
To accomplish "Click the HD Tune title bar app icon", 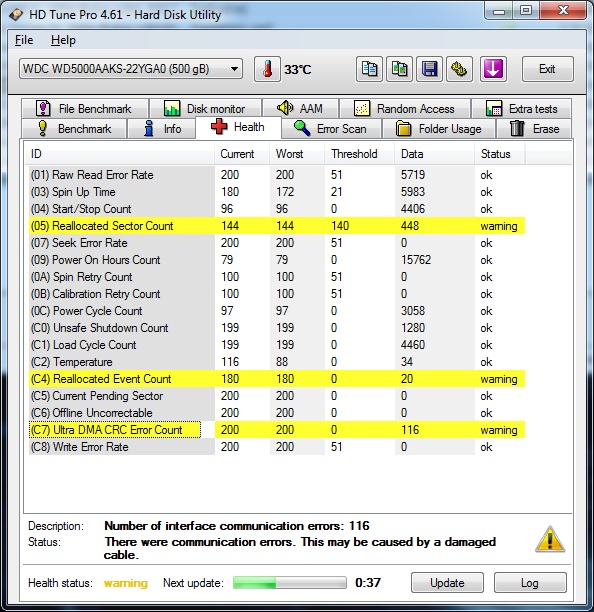I will (x=16, y=15).
